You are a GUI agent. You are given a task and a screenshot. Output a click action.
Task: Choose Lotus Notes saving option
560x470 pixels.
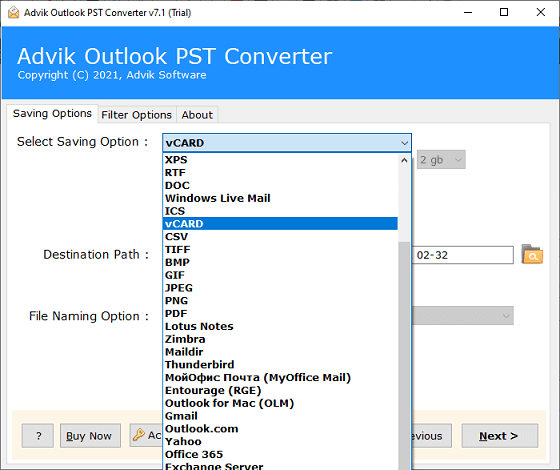[x=280, y=326]
